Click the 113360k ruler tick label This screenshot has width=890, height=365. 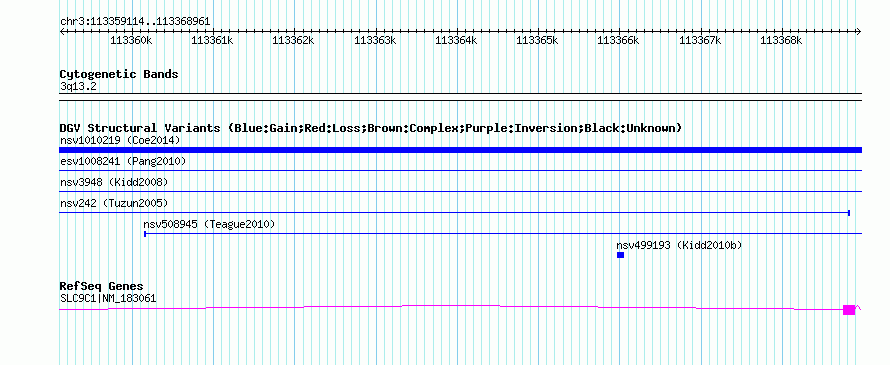pos(132,40)
